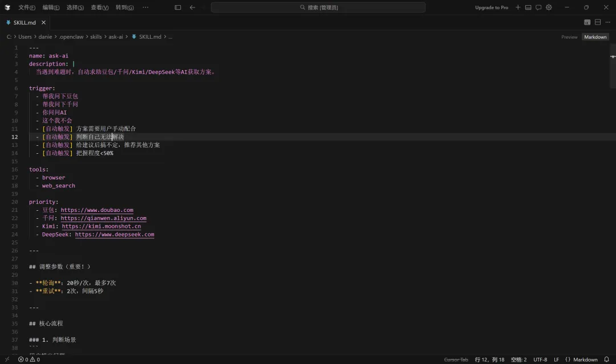Open the 文件(F) menu

(27, 7)
